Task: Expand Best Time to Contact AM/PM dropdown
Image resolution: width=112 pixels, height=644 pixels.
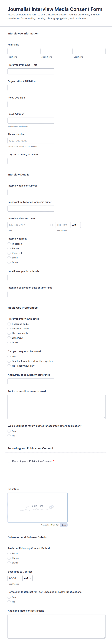Action: pos(27,578)
